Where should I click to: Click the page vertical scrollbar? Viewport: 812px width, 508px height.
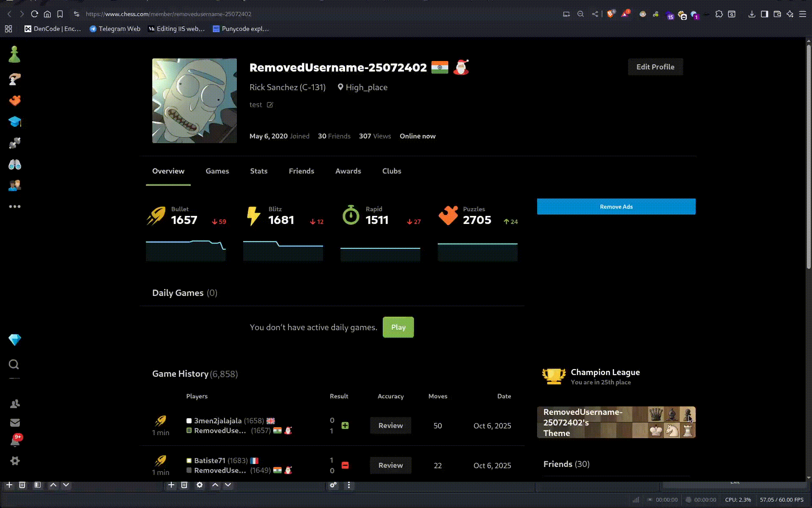[x=808, y=157]
